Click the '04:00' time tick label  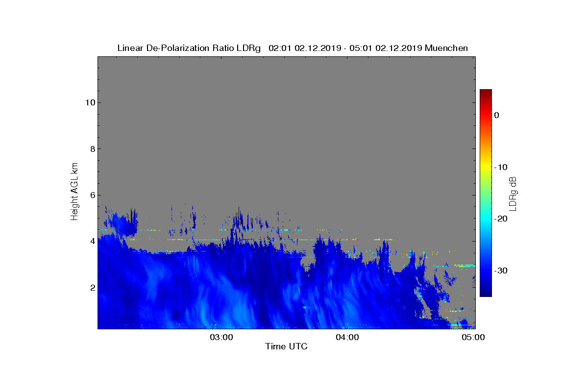tap(347, 337)
